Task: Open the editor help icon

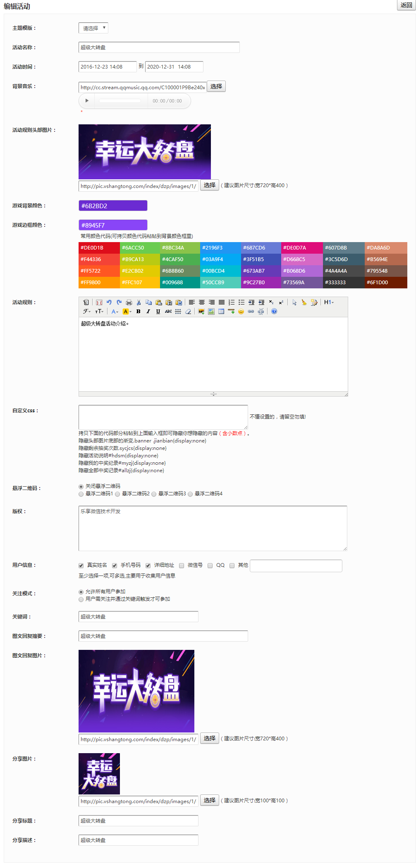Action: pos(274,312)
